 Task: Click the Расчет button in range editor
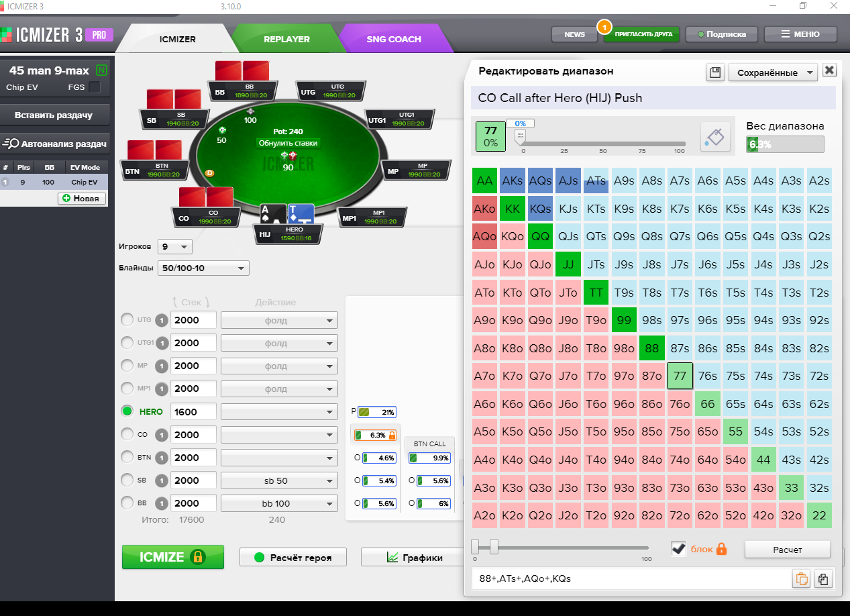pyautogui.click(x=788, y=550)
